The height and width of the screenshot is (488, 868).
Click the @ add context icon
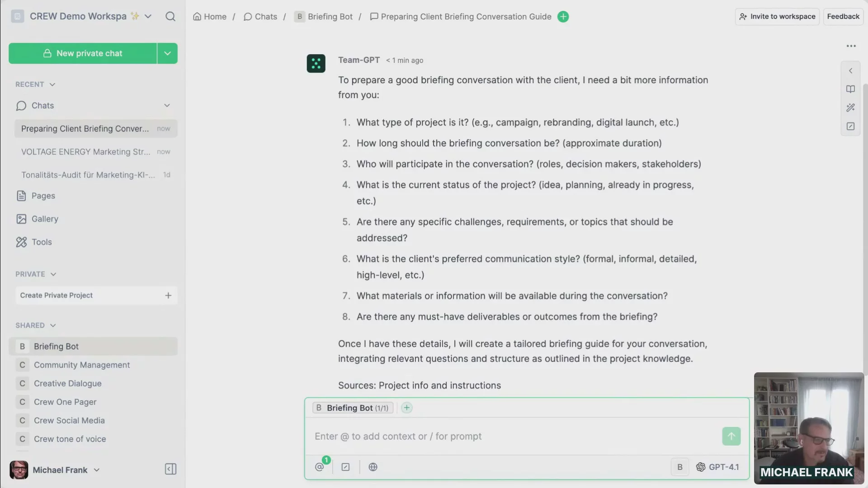pyautogui.click(x=320, y=467)
